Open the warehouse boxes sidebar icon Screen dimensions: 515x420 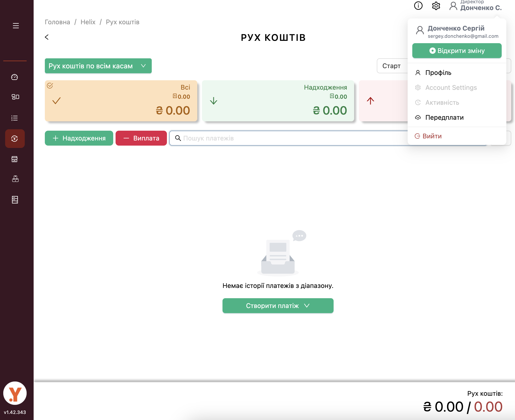click(x=15, y=179)
